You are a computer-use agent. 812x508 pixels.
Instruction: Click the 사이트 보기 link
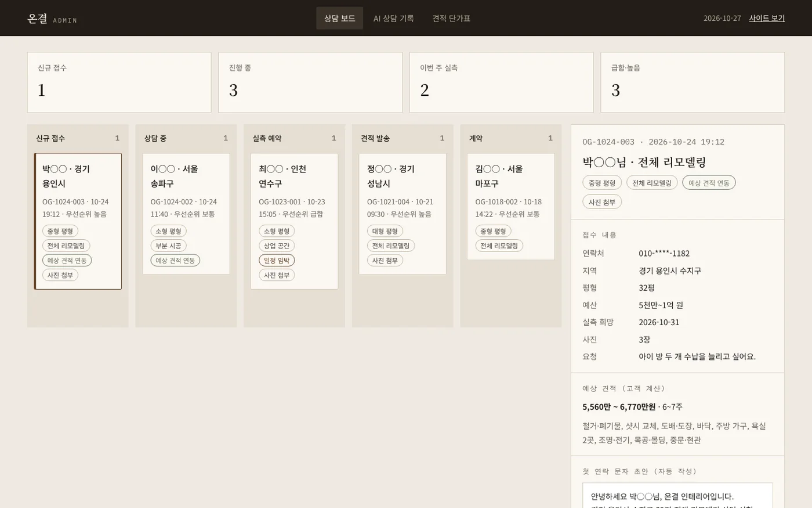(x=767, y=18)
